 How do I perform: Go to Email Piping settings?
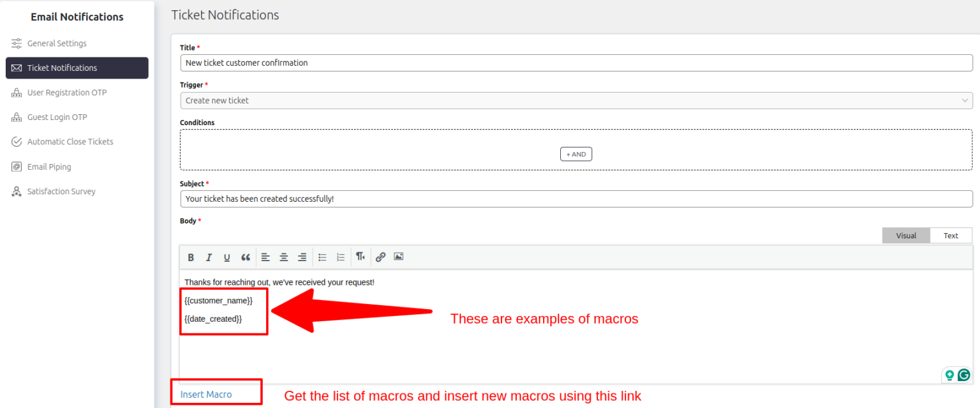point(49,167)
